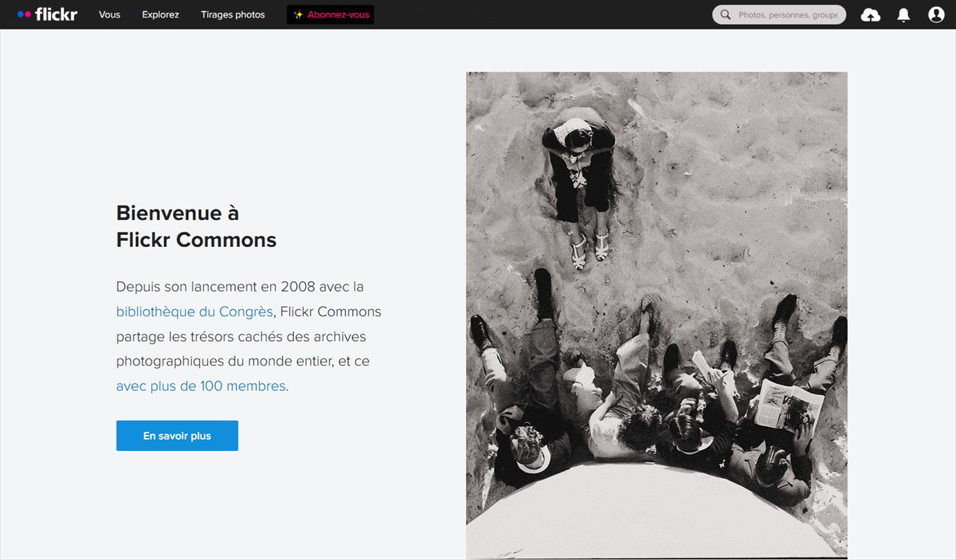Open the Explorez menu
Screen dimensions: 956x560
[x=161, y=14]
